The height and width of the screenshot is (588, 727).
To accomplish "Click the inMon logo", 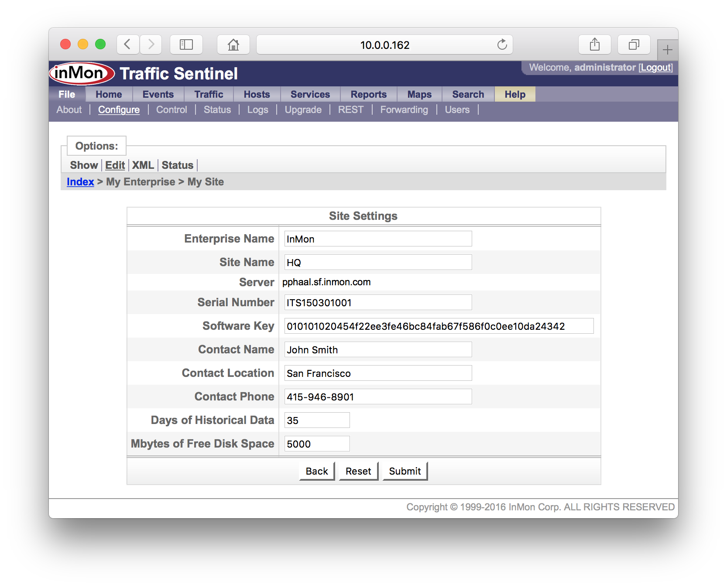I will coord(82,73).
